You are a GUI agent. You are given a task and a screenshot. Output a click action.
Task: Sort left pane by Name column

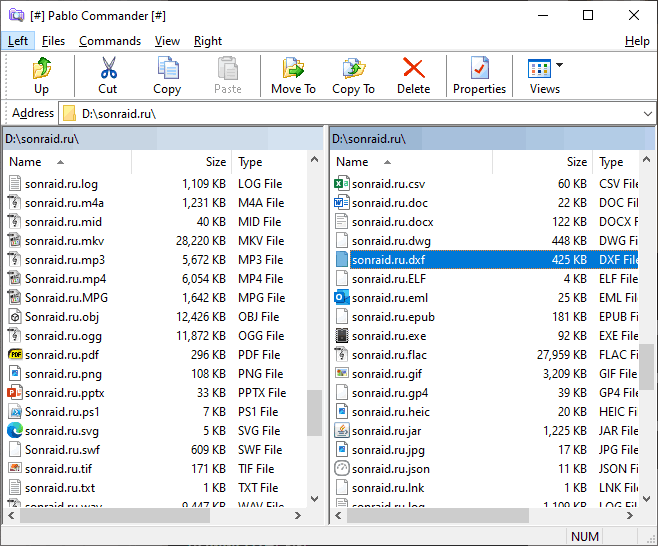coord(68,162)
